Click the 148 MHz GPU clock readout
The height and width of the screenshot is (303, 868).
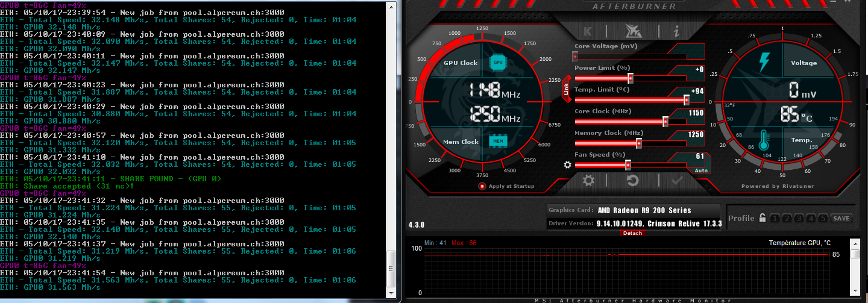pyautogui.click(x=494, y=92)
